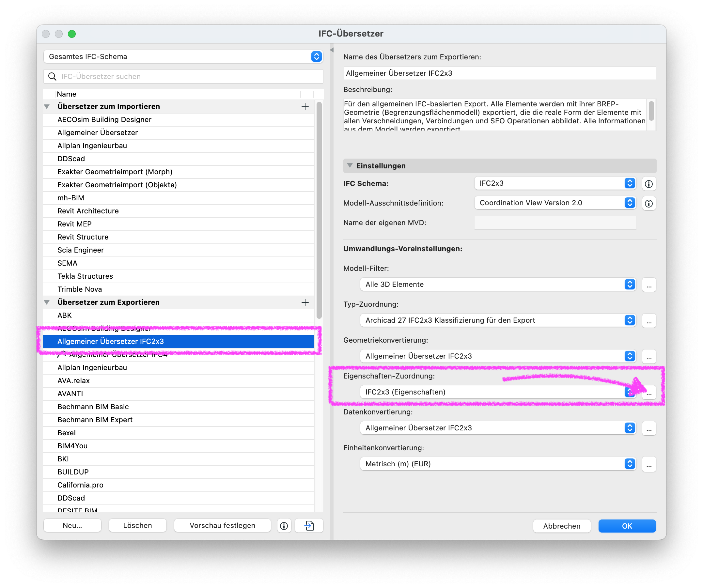
Task: Select mh-BIM translator
Action: (x=179, y=198)
